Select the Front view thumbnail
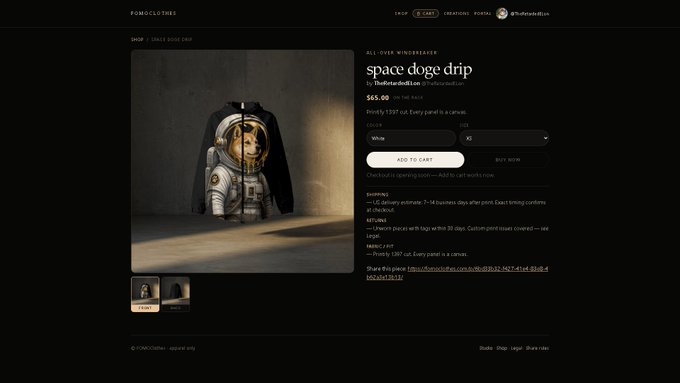This screenshot has width=680, height=383. (145, 294)
